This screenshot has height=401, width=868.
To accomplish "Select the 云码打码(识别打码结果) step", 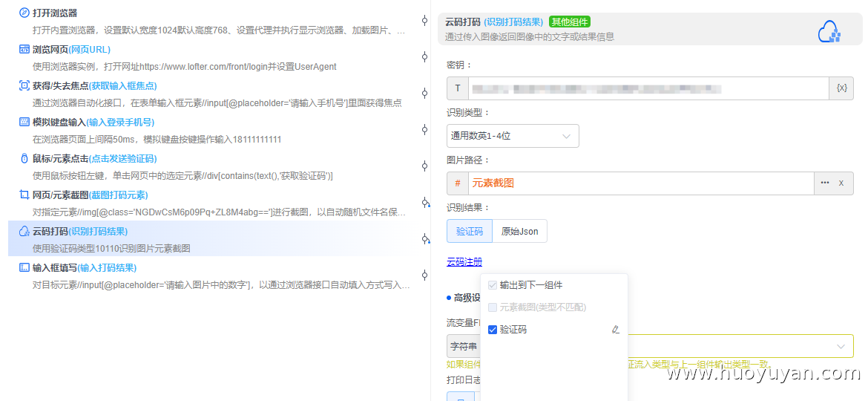I will coord(80,232).
